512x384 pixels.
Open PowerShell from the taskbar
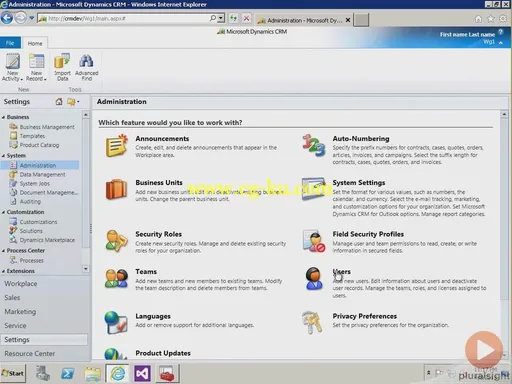click(67, 373)
